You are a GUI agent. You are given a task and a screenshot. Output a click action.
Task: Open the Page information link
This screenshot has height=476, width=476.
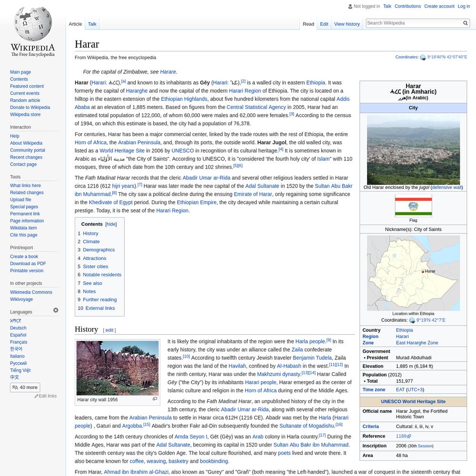[x=27, y=221]
